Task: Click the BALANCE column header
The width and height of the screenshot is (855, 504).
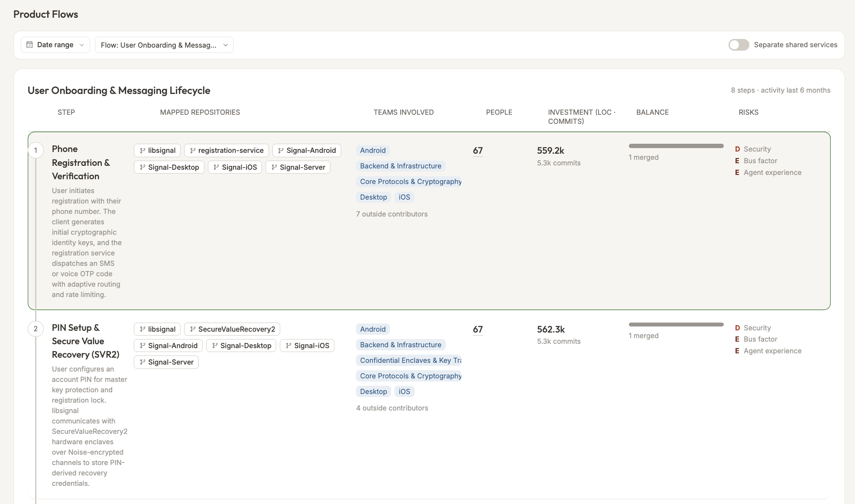Action: [x=652, y=112]
